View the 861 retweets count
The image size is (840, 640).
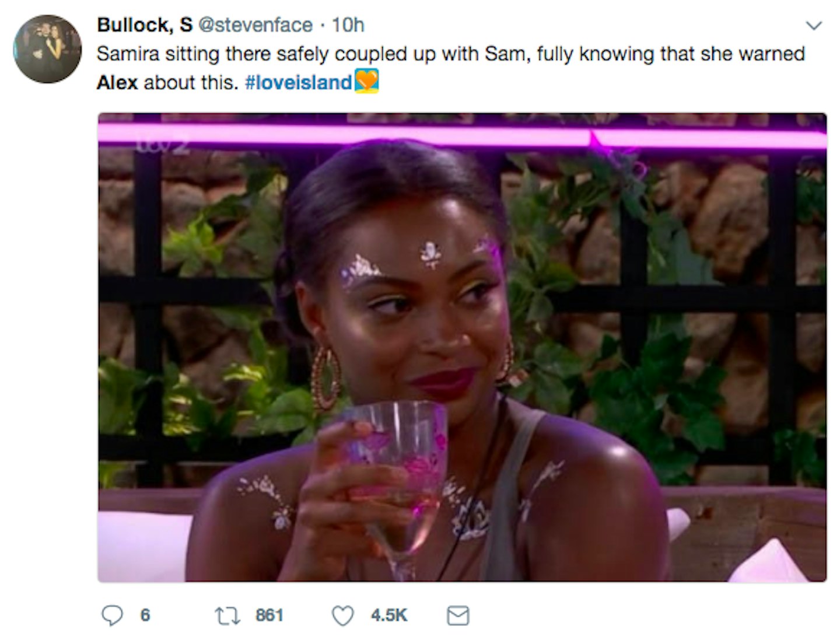point(269,615)
